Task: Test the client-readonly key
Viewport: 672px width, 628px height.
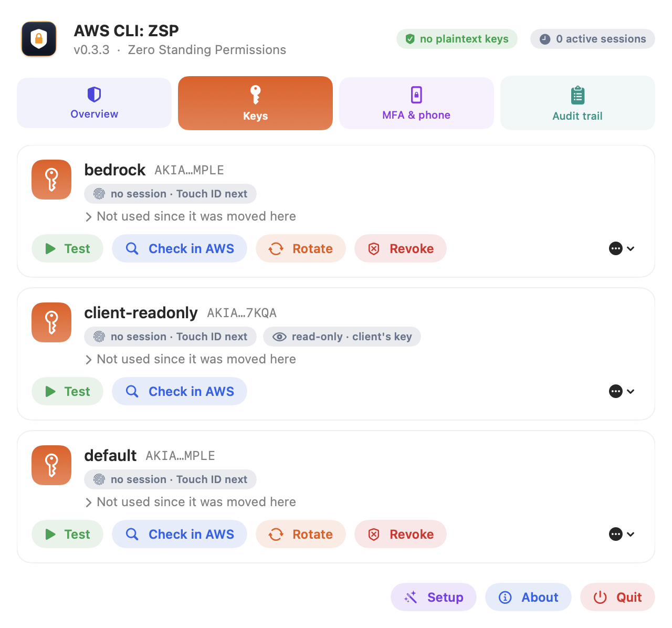Action: [x=68, y=391]
